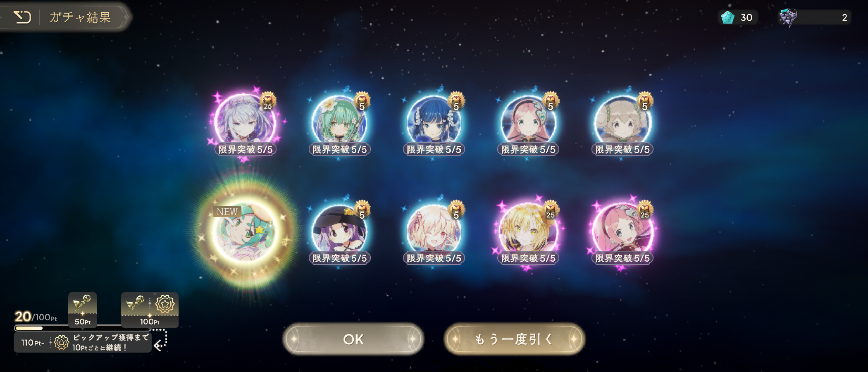Tap the 50Pt wand reward icon
Image resolution: width=868 pixels, height=372 pixels.
(x=83, y=310)
